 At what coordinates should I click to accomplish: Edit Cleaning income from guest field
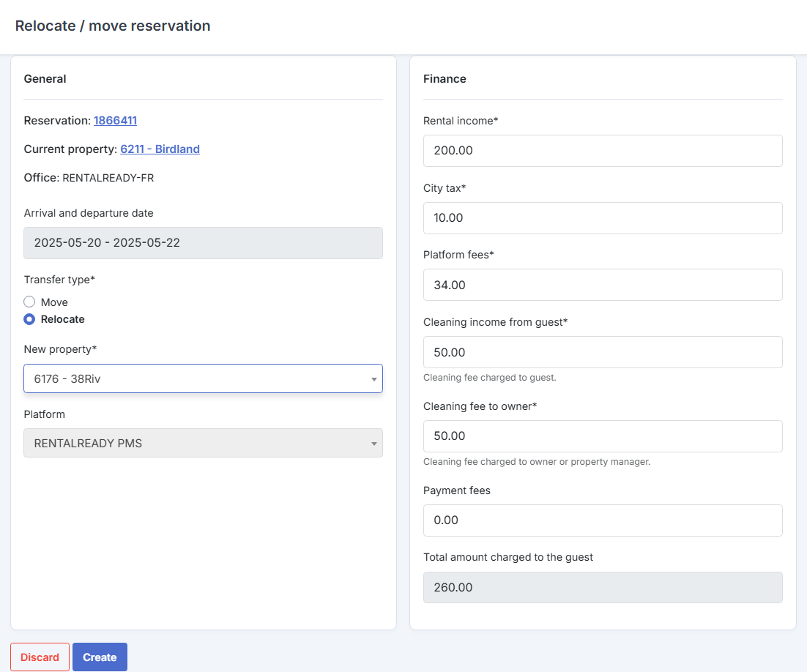(x=603, y=352)
